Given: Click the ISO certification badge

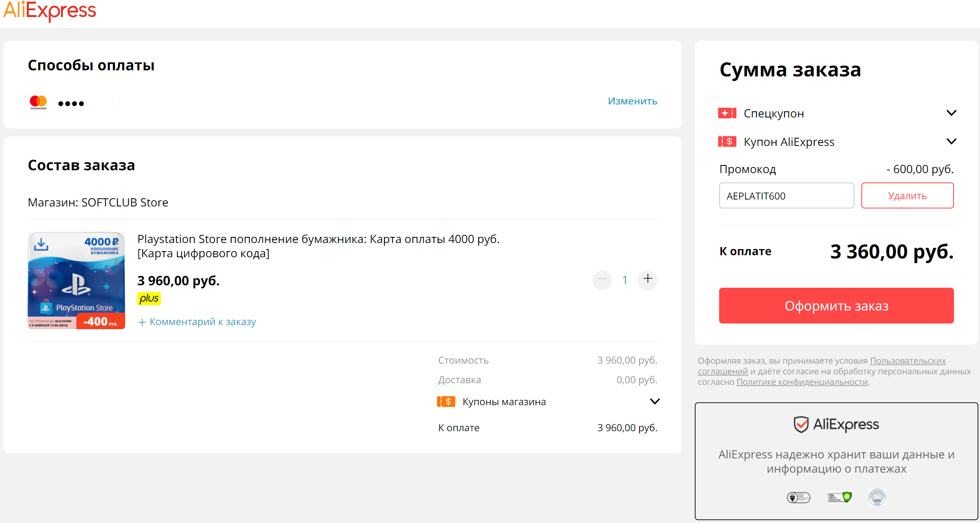Looking at the screenshot, I should (x=877, y=497).
